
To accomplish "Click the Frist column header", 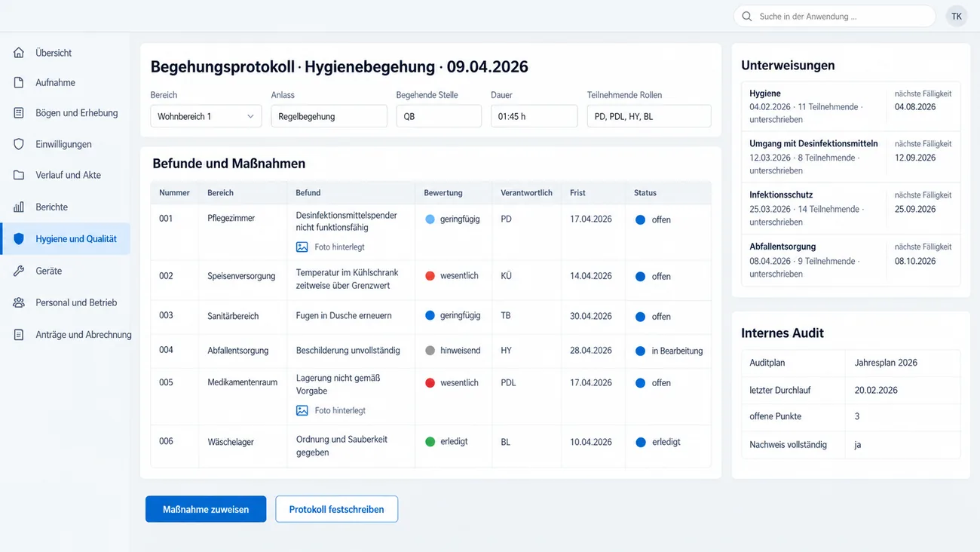I will (x=577, y=193).
